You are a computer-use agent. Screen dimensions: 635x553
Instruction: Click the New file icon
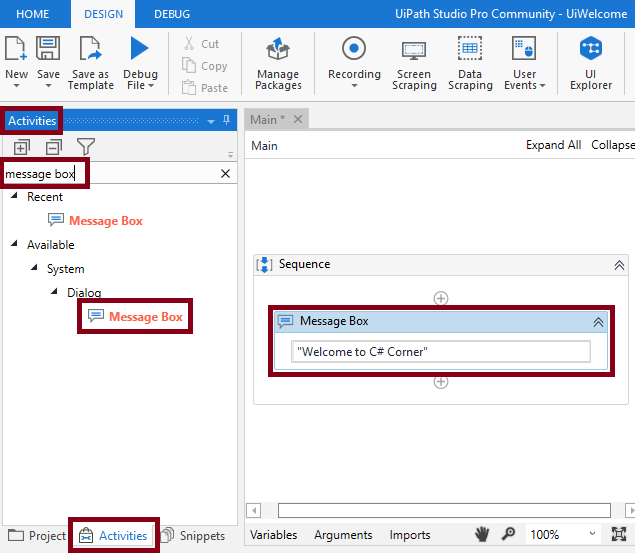[16, 48]
